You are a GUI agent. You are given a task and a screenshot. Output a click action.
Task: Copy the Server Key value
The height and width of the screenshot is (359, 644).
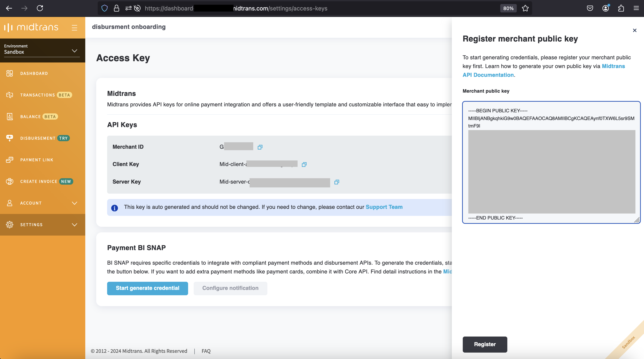pyautogui.click(x=337, y=182)
